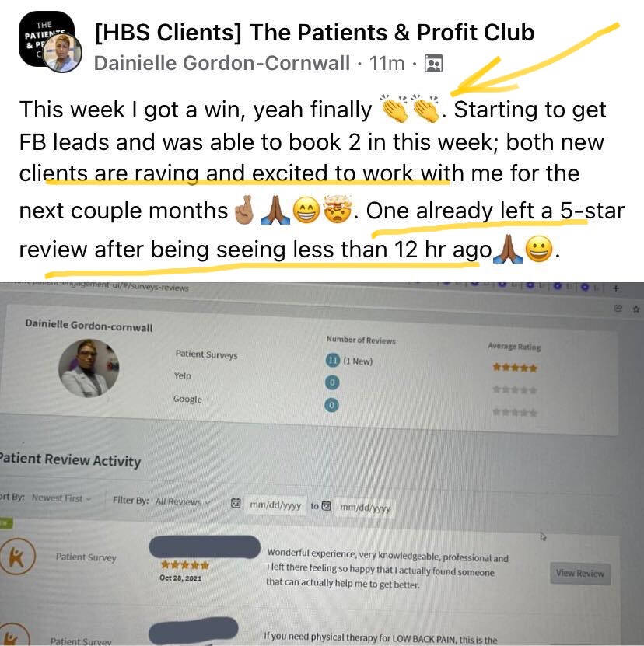
Task: Click the 11 patient survey reviews count badge
Action: coord(332,361)
